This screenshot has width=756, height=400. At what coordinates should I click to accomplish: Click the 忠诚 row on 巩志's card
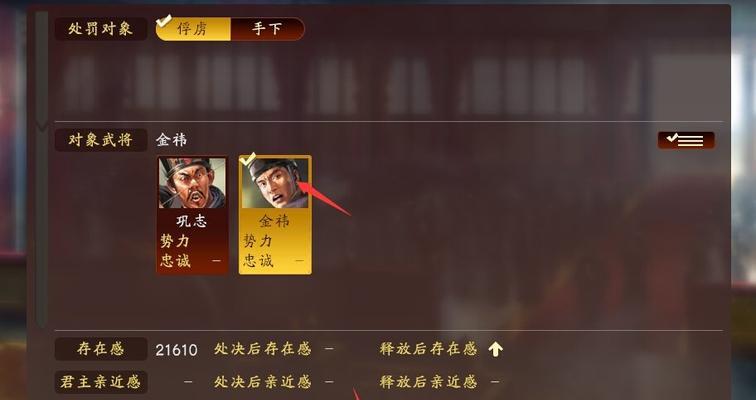(192, 261)
